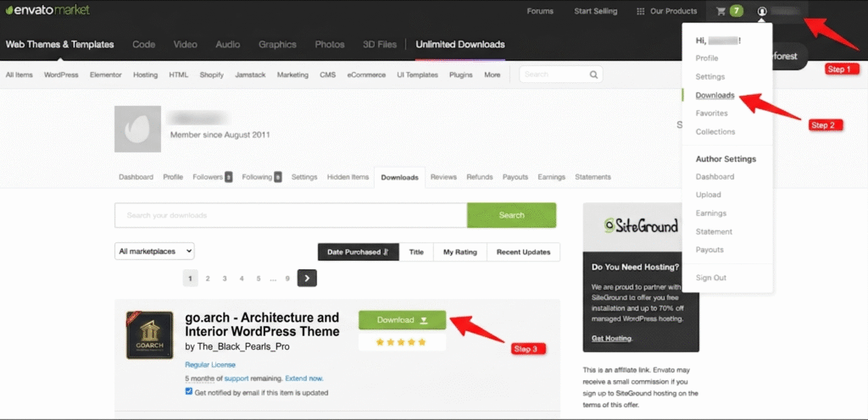Click the support link under go.arch

coord(236,379)
